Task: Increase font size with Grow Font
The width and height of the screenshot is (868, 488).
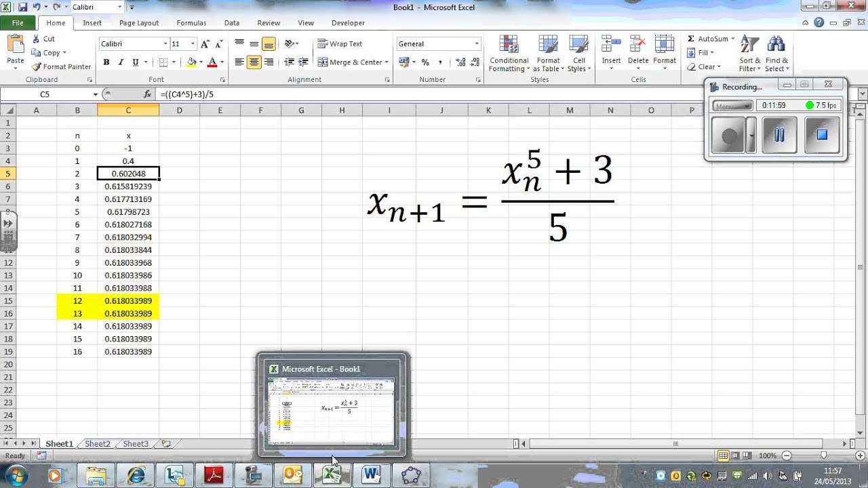Action: tap(205, 44)
